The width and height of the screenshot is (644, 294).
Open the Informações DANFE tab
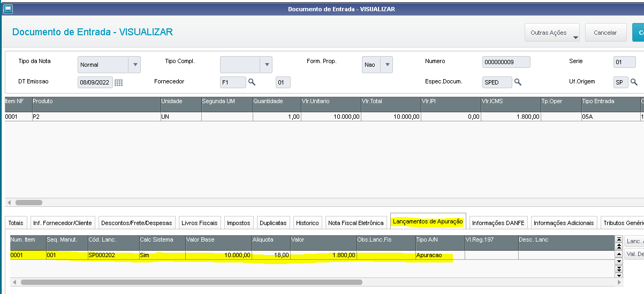[499, 223]
